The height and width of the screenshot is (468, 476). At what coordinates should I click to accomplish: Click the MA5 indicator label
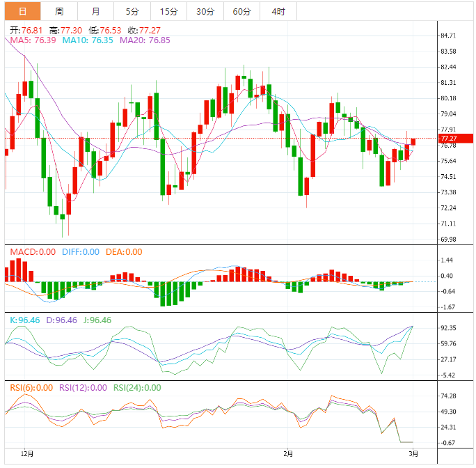pos(33,41)
